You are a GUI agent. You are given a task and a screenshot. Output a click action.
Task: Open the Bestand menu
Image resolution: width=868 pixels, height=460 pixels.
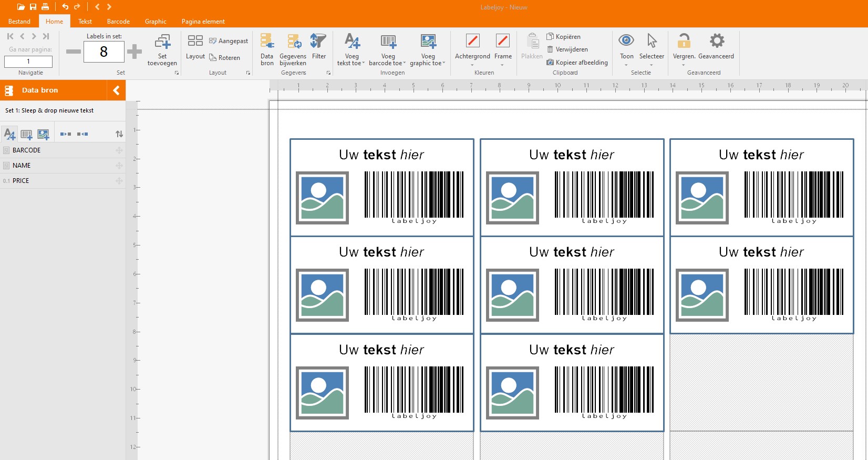pos(19,22)
